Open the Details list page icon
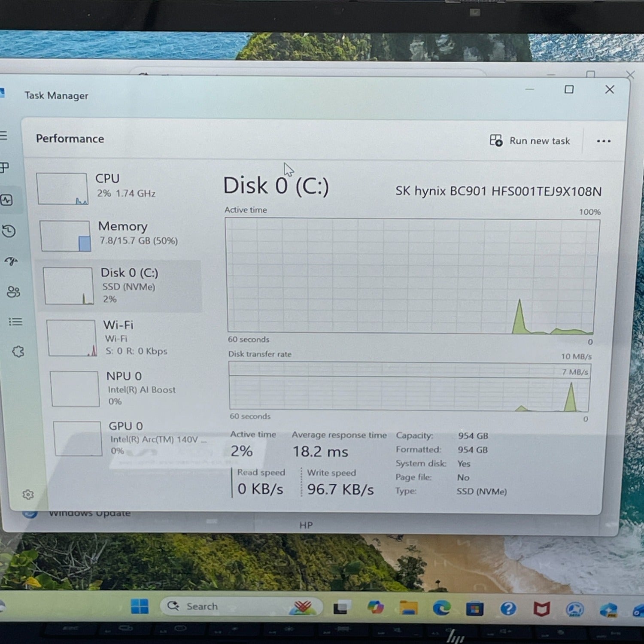Viewport: 644px width, 644px height. [15, 322]
